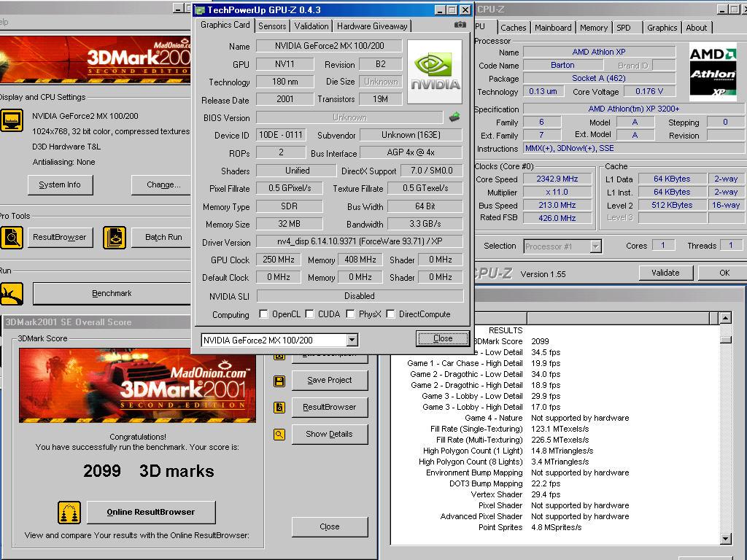
Task: Open the CPU-Z Graphics tab
Action: click(x=662, y=28)
